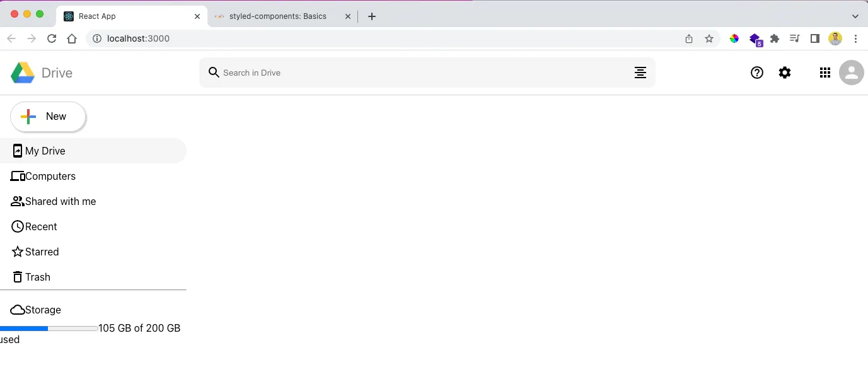Open the Chrome profile avatar
The height and width of the screenshot is (379, 868).
coord(835,38)
